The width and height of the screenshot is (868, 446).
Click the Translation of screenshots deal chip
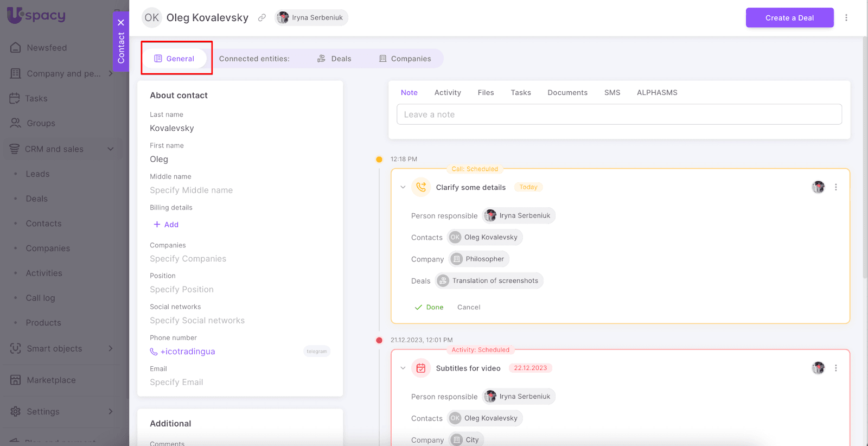pyautogui.click(x=489, y=281)
